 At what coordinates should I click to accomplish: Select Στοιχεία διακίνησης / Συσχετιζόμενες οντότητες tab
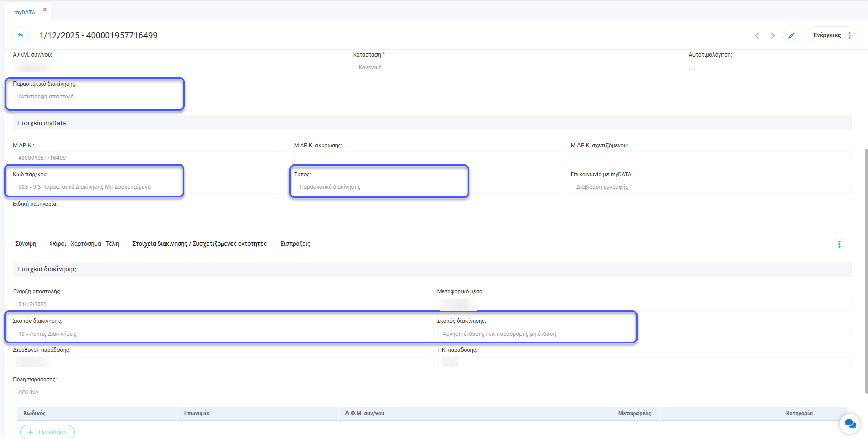[x=199, y=244]
